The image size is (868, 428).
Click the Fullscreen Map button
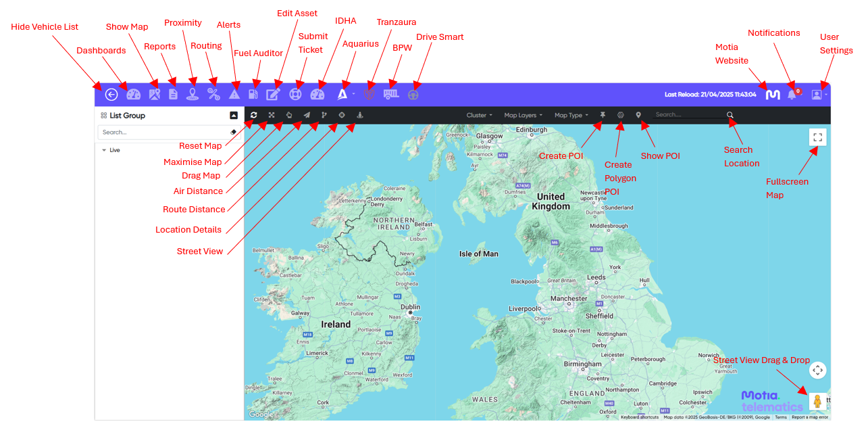coord(817,137)
